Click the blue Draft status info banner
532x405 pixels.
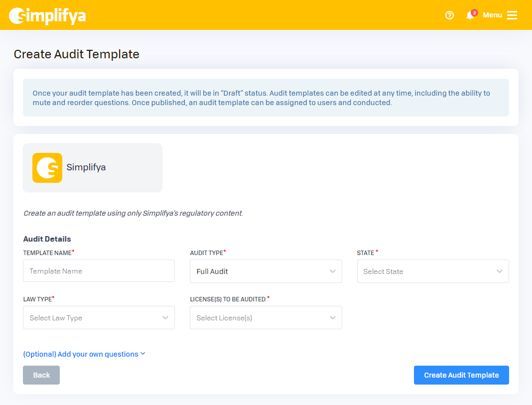(x=266, y=98)
